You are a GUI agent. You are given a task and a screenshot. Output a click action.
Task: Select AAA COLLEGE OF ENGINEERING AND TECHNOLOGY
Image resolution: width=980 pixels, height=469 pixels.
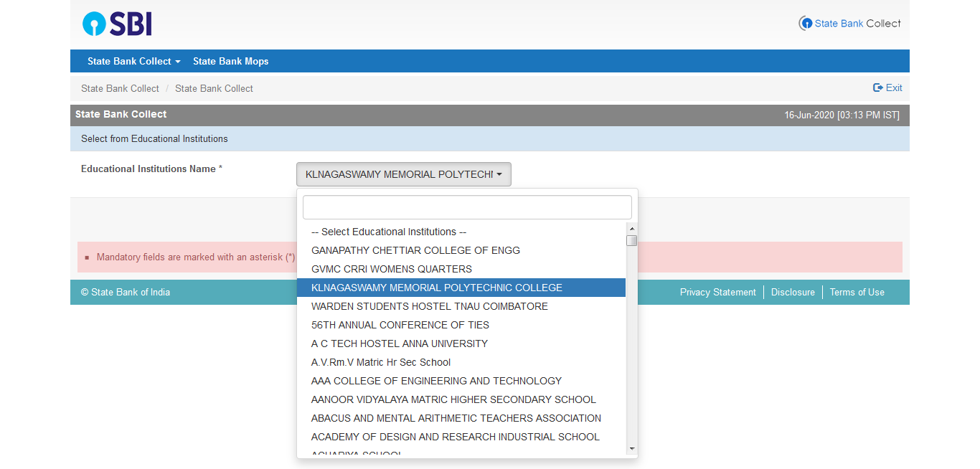tap(461, 381)
